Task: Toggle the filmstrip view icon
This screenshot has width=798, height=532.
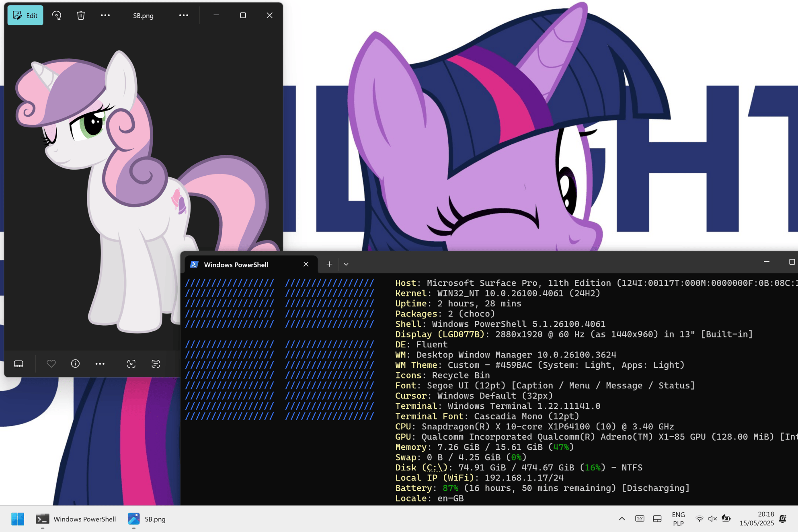Action: point(18,364)
